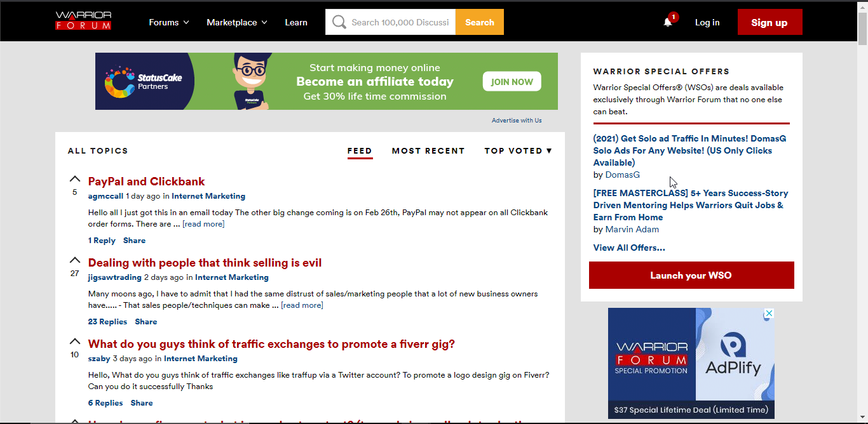The image size is (868, 424).
Task: Open View All Offers link
Action: click(x=629, y=248)
